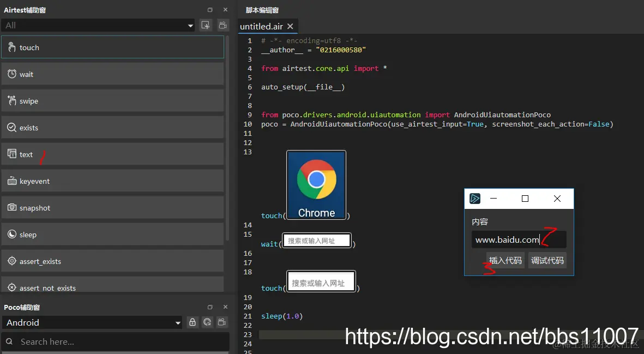Select the snapshot command
Screen dimensions: 644x354
point(112,207)
